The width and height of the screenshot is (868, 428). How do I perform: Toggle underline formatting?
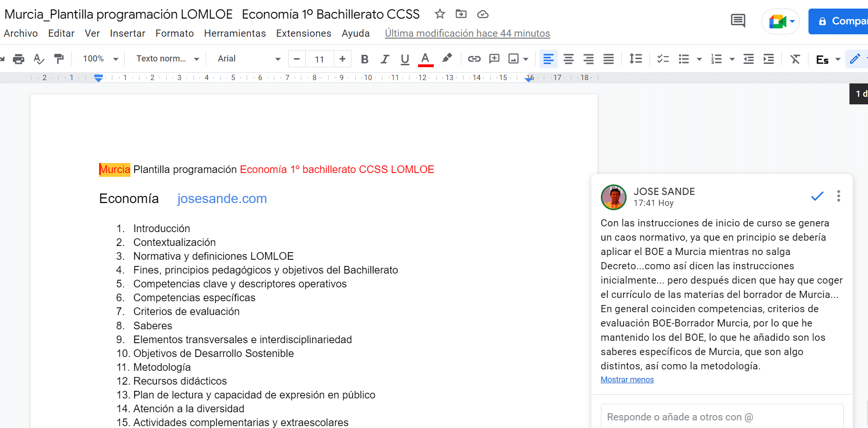405,59
